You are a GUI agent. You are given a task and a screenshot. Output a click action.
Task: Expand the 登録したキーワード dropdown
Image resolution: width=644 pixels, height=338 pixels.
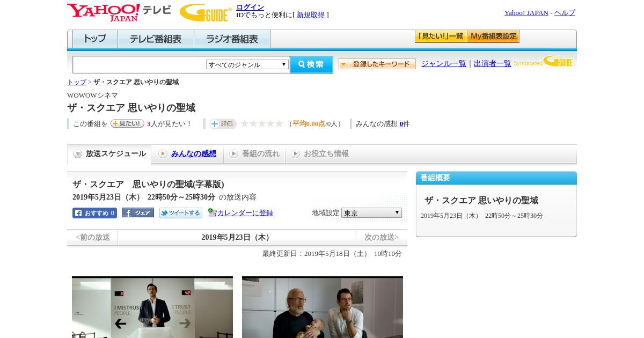[377, 64]
